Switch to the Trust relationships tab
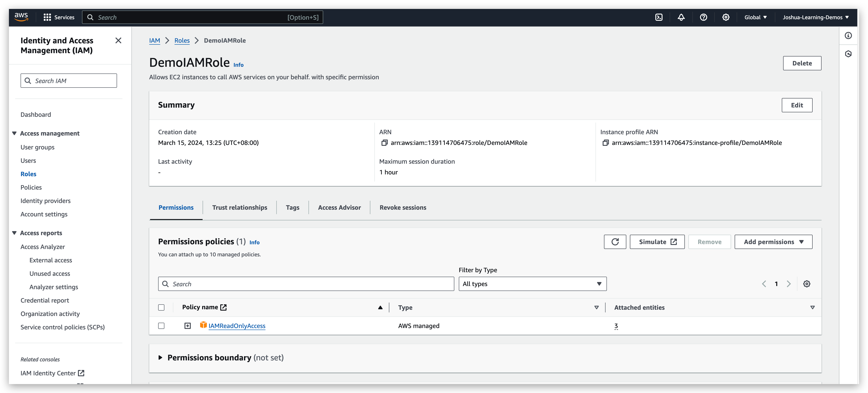Image resolution: width=868 pixels, height=393 pixels. click(x=240, y=207)
